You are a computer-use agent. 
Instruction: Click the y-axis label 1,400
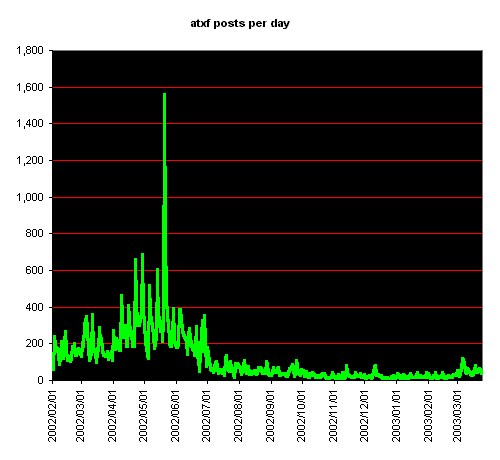[30, 124]
